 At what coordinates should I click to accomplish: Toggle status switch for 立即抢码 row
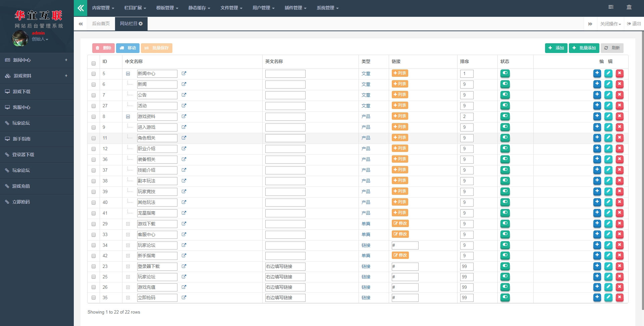(505, 297)
